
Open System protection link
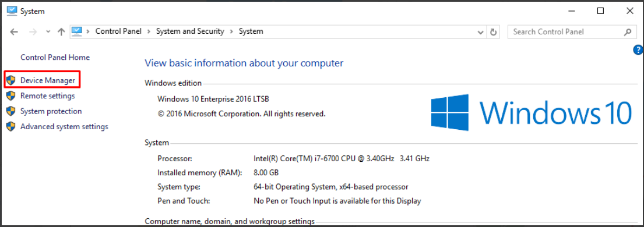point(51,111)
